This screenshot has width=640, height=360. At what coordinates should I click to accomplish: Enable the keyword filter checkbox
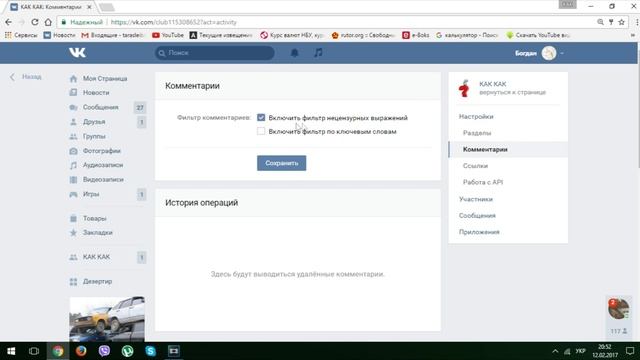pos(261,131)
